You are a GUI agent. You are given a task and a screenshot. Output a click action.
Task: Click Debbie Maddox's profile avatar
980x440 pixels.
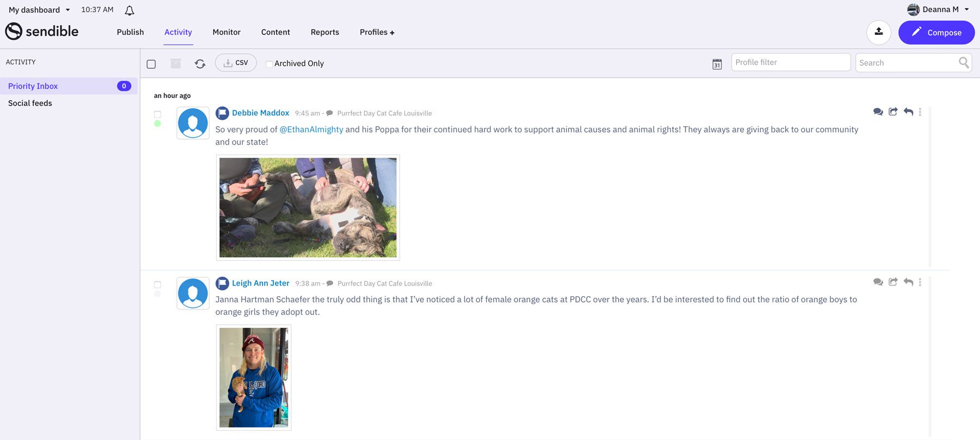point(193,123)
